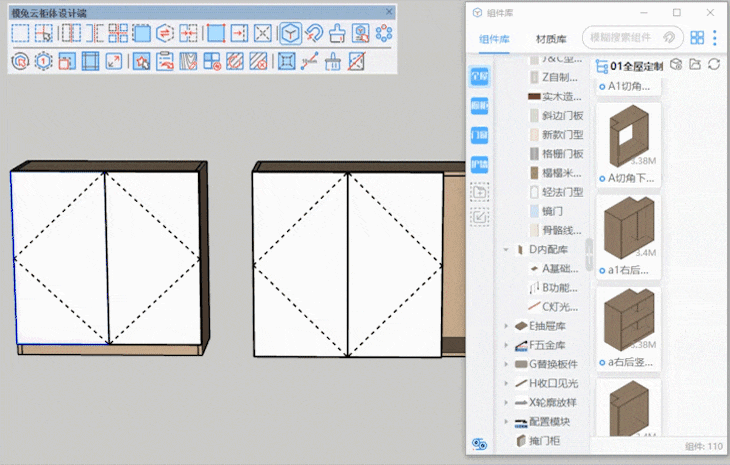Click the 3D cube view tool icon

(x=289, y=33)
